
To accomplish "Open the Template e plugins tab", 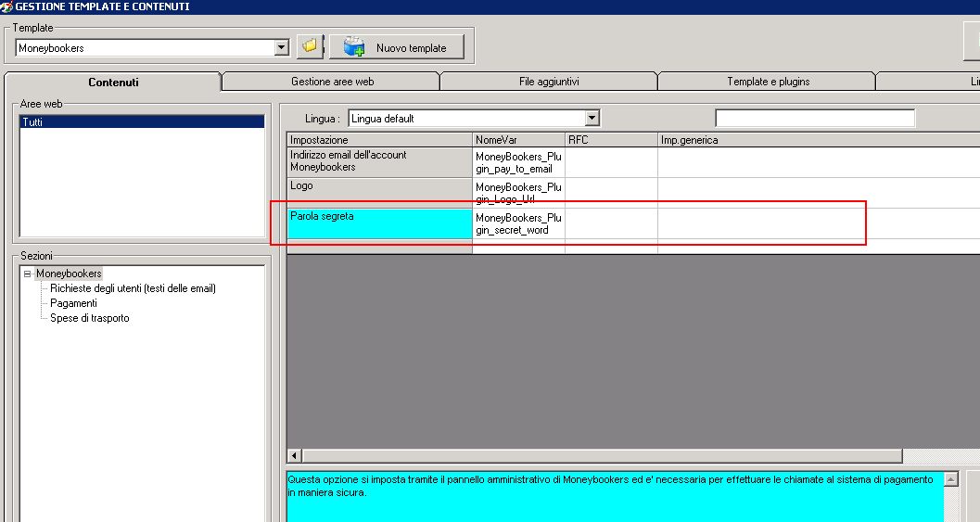I will 768,82.
